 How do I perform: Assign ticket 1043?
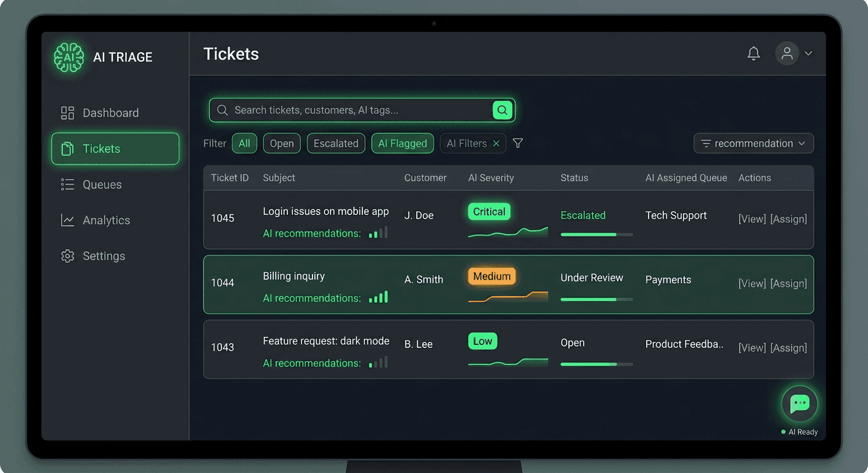[x=788, y=349]
